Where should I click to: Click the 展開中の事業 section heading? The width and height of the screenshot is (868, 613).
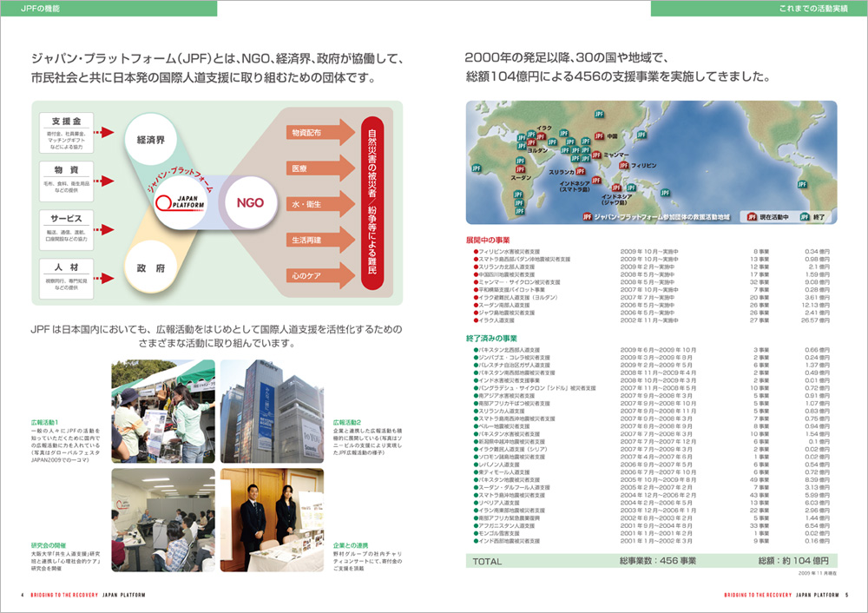[x=488, y=241]
